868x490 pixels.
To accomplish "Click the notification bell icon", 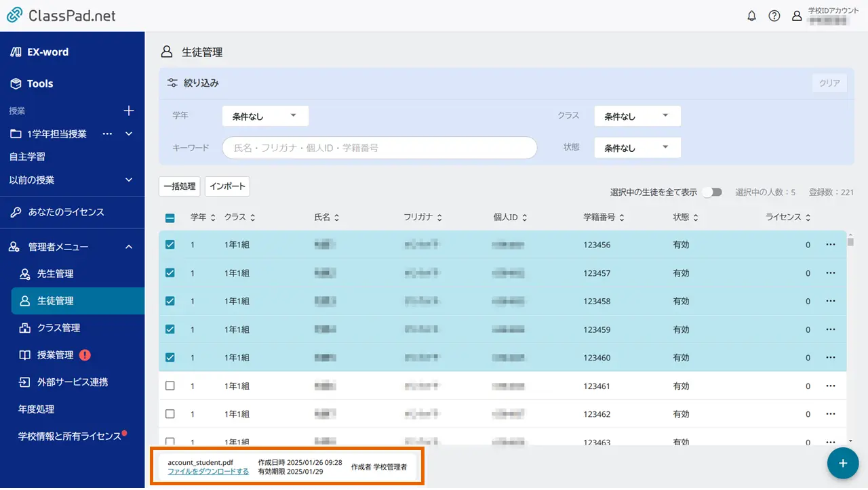I will pos(751,16).
